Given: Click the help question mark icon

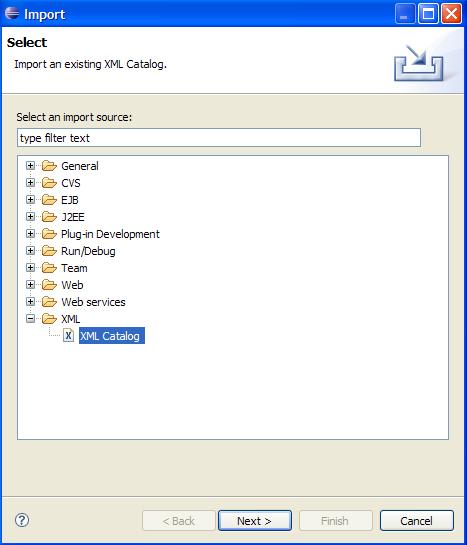Looking at the screenshot, I should 22,520.
